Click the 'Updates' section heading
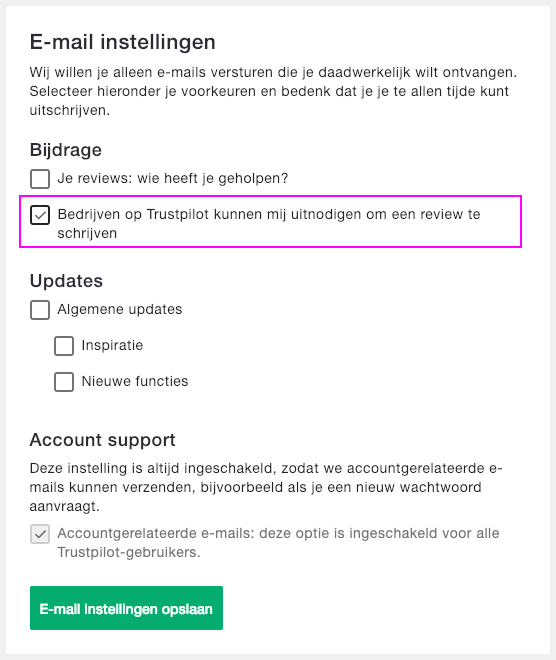Viewport: 556px width, 660px height. click(x=66, y=281)
